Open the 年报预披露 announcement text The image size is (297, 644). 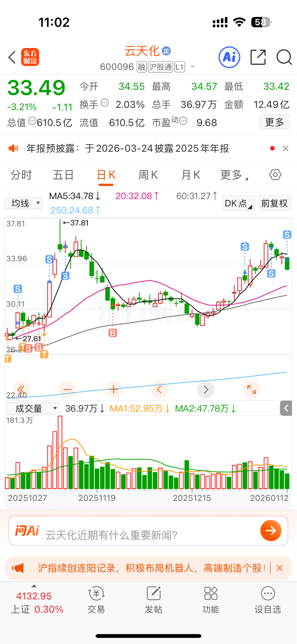127,149
